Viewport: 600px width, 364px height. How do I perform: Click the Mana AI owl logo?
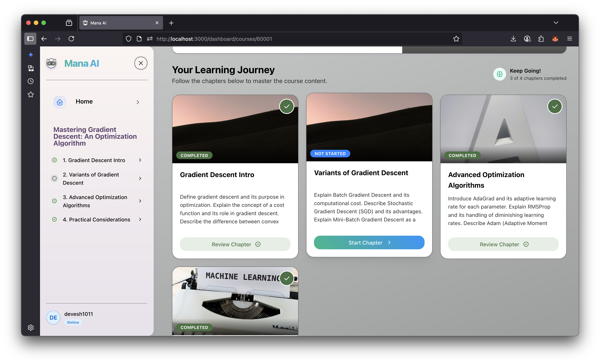51,63
